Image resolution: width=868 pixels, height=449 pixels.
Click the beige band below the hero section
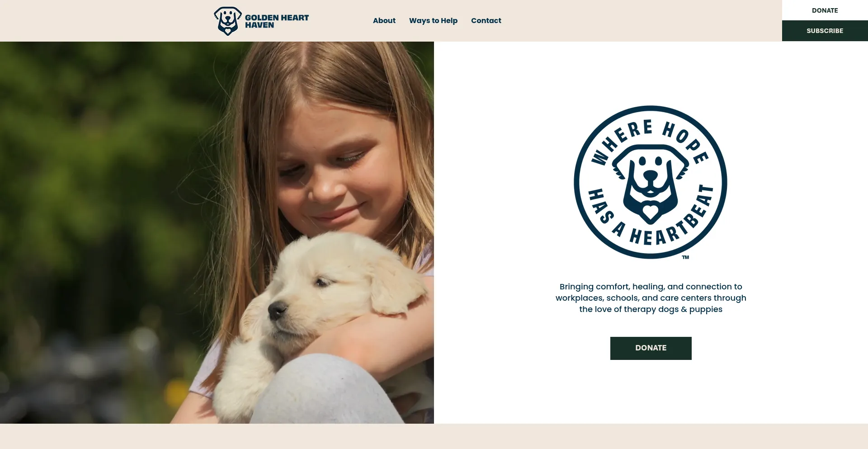434,436
